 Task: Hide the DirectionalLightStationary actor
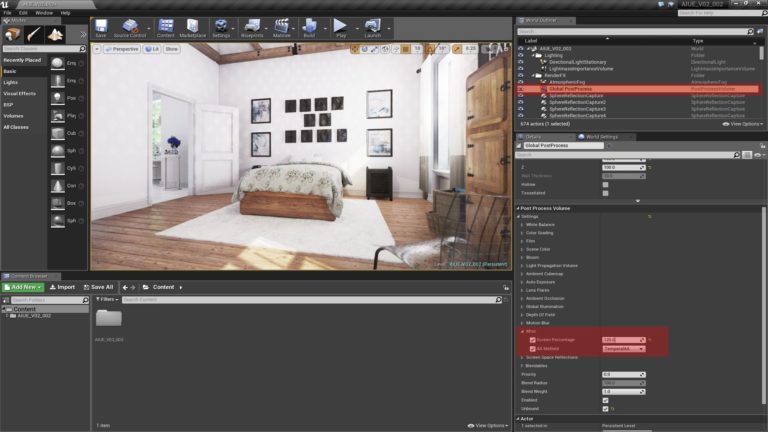tap(521, 62)
